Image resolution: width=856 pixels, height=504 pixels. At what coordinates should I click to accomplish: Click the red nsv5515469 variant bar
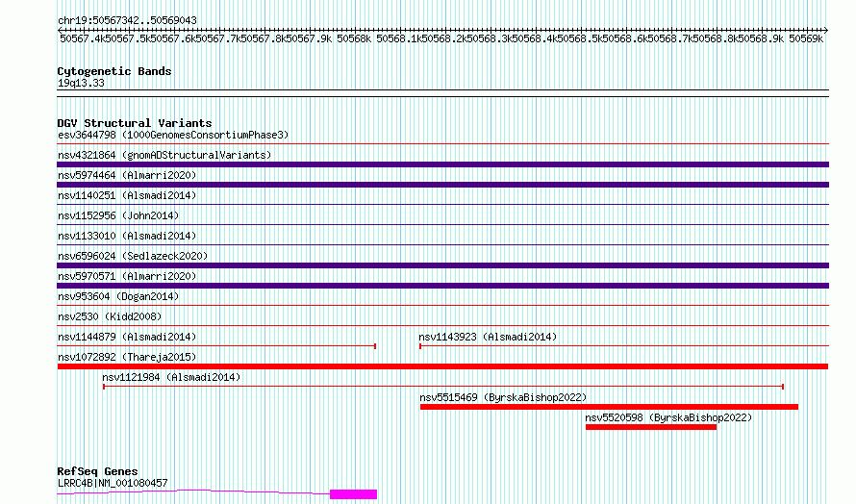pos(609,407)
